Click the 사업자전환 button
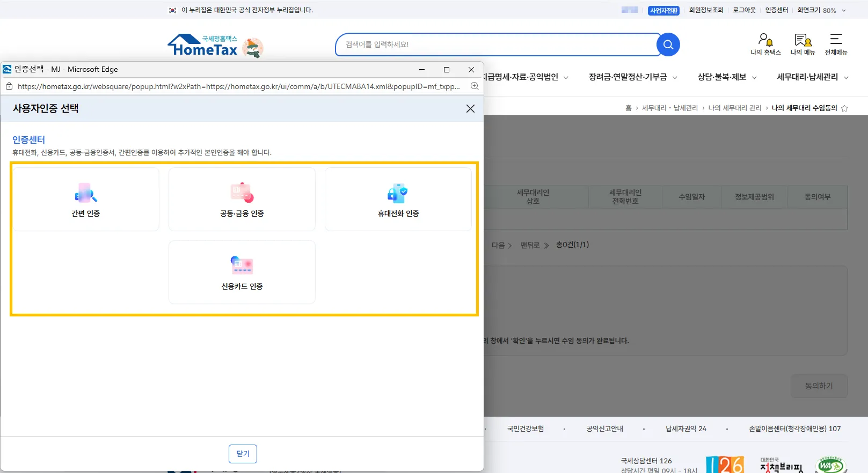 [x=663, y=10]
